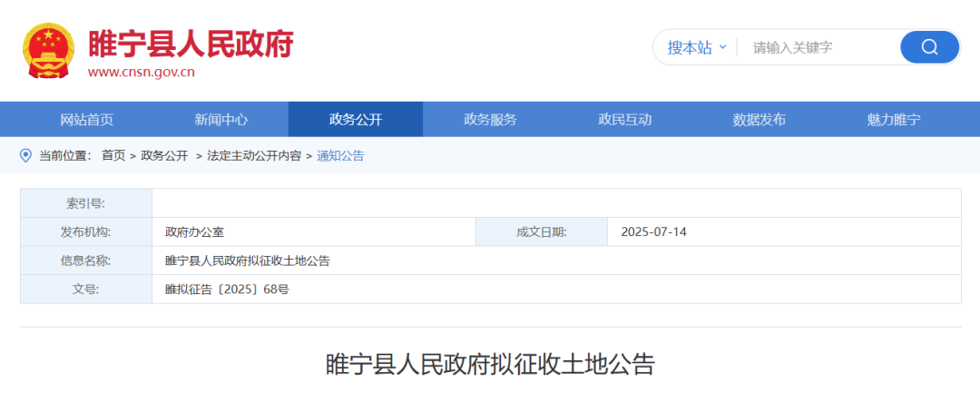Viewport: 980px width, 403px height.
Task: Click the 信息名称 label cell
Action: 86,261
